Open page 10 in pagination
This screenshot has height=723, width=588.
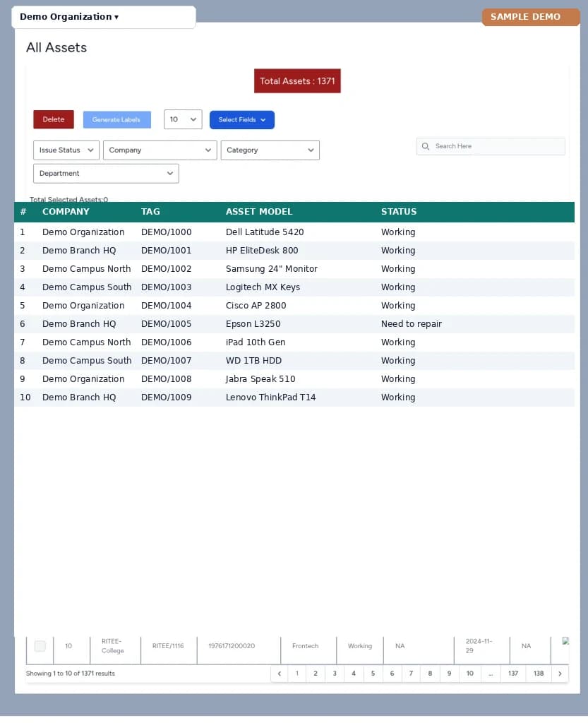pos(470,674)
